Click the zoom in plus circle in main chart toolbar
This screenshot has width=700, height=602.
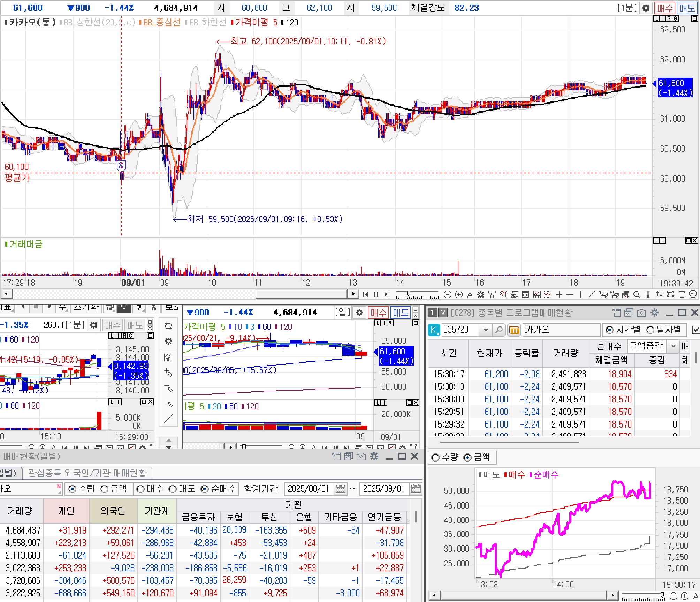point(459,295)
